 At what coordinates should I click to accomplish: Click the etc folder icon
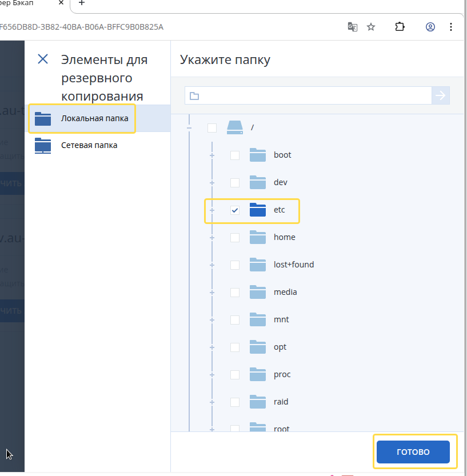[x=257, y=210]
